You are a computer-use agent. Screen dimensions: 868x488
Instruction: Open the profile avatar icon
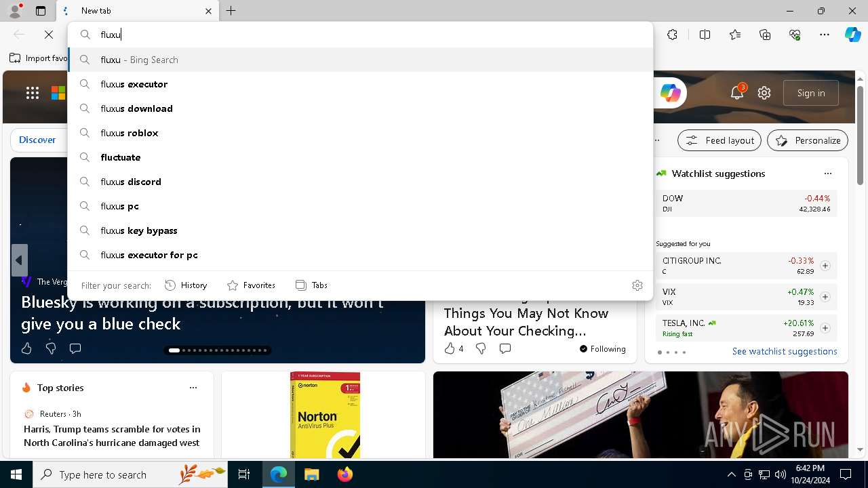tap(15, 11)
